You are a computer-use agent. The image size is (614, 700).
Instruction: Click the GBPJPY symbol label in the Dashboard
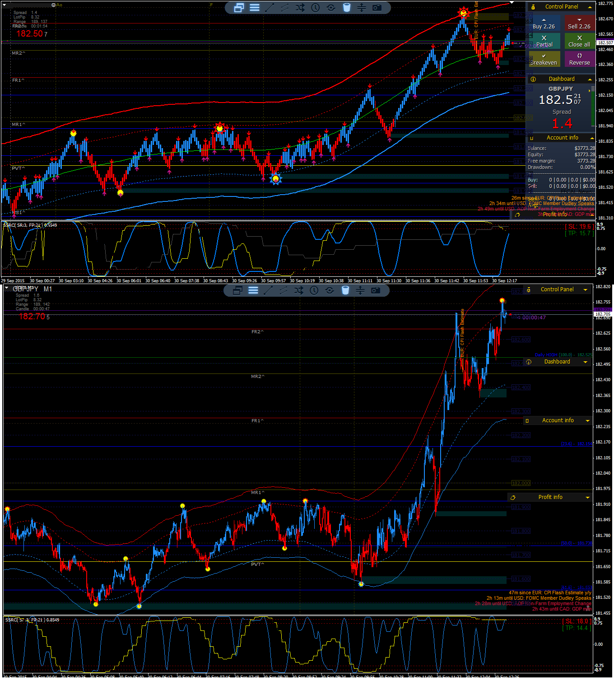pos(561,89)
